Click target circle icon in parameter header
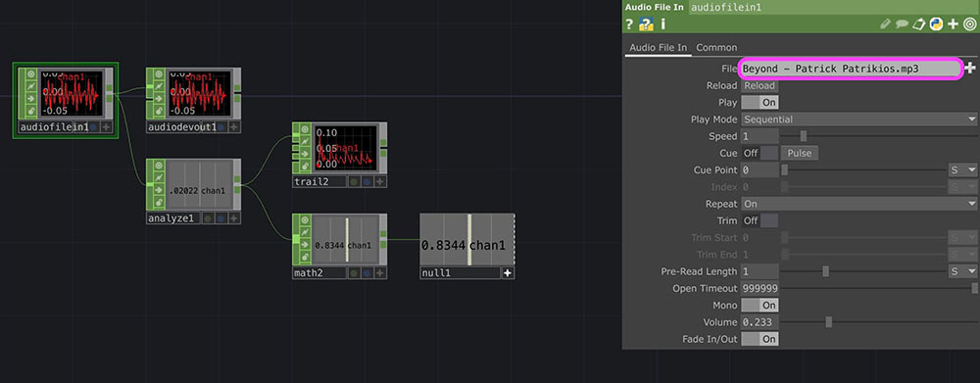Image resolution: width=980 pixels, height=383 pixels. coord(969,24)
